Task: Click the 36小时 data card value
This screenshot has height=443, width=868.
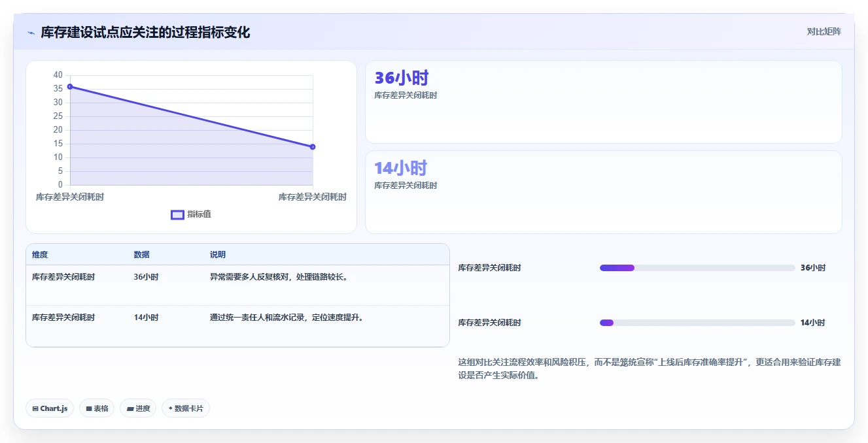Action: pos(401,78)
